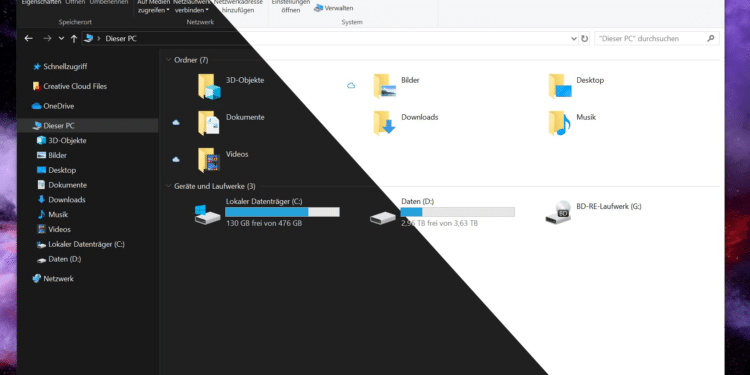Select the Lokaler Datenträger (C:) drive icon

[208, 214]
